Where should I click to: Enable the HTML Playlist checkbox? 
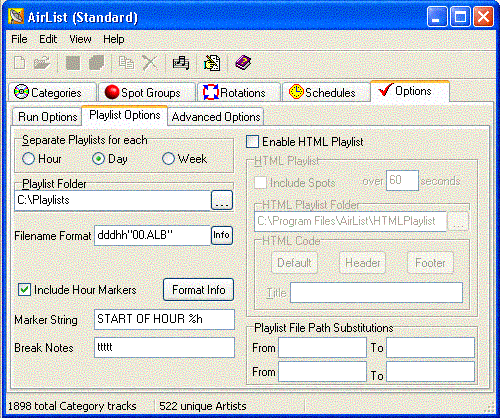[252, 142]
